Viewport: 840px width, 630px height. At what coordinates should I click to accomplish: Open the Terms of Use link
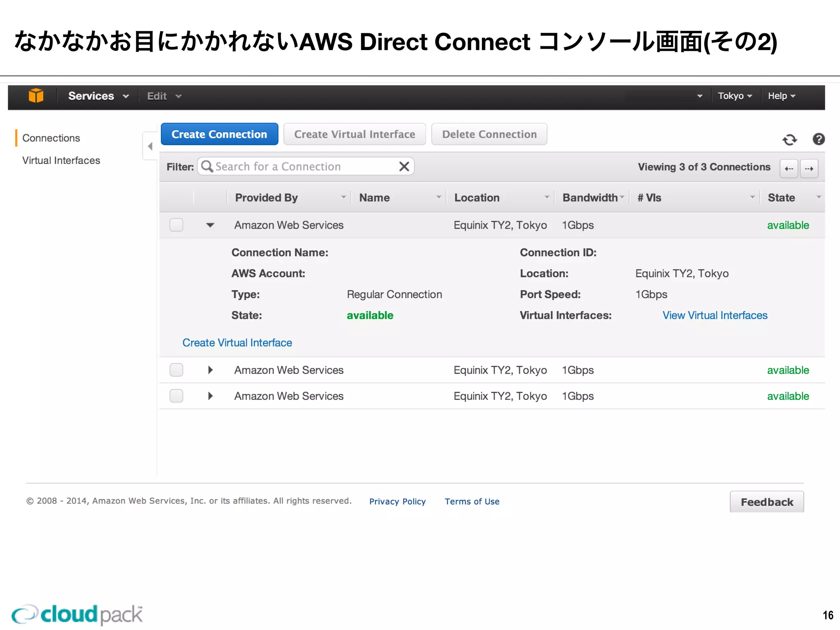[472, 502]
